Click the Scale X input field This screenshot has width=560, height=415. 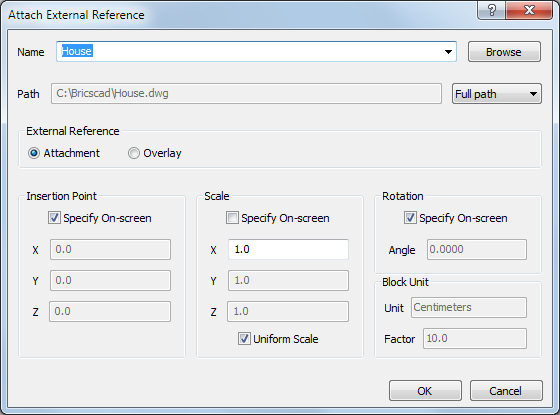tap(288, 249)
